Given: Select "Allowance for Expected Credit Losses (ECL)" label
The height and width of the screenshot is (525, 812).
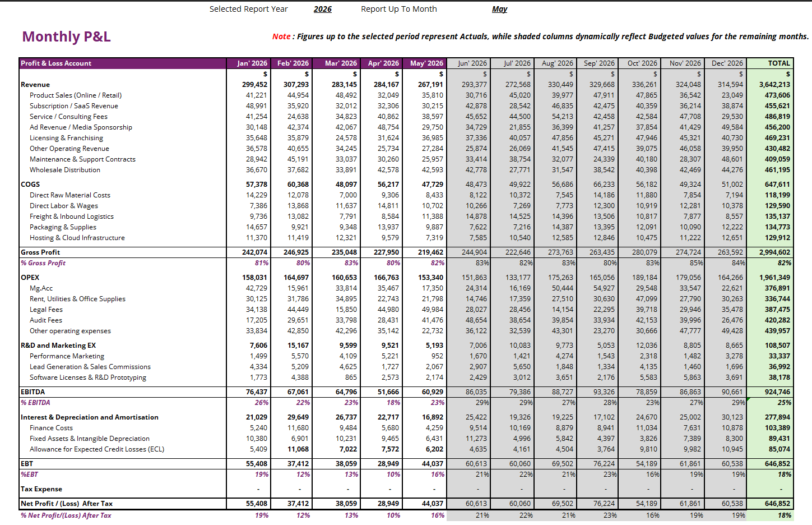Looking at the screenshot, I should point(97,449).
